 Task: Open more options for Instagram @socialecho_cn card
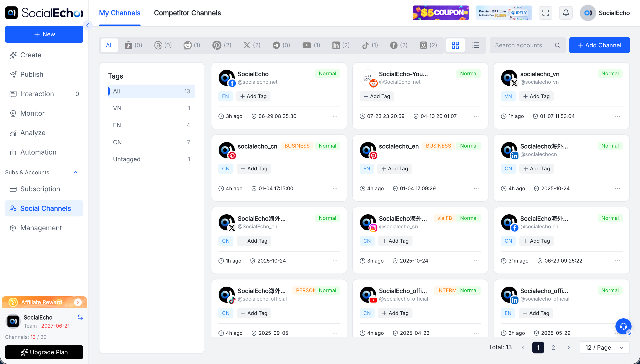[x=476, y=261]
